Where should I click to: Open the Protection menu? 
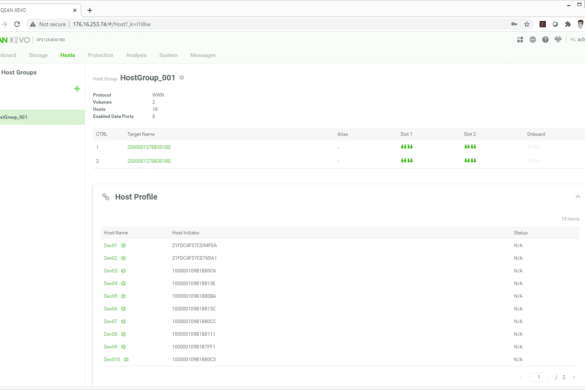(100, 55)
